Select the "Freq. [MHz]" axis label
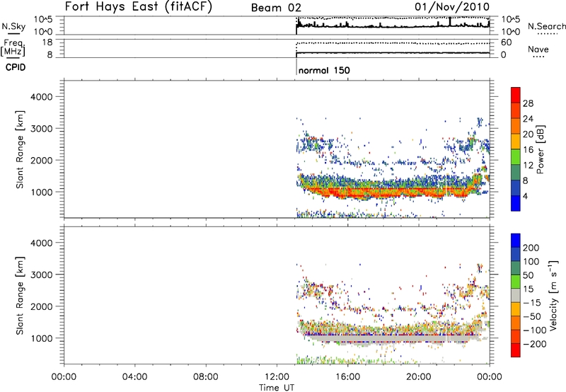The image size is (566, 392). (x=13, y=47)
